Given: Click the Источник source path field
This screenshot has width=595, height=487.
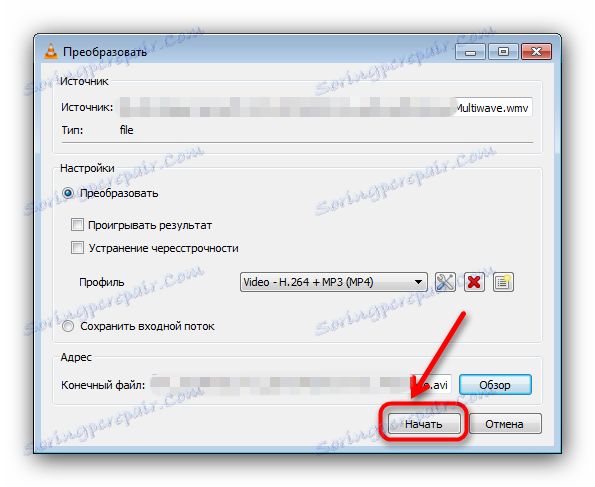Looking at the screenshot, I should click(x=326, y=107).
